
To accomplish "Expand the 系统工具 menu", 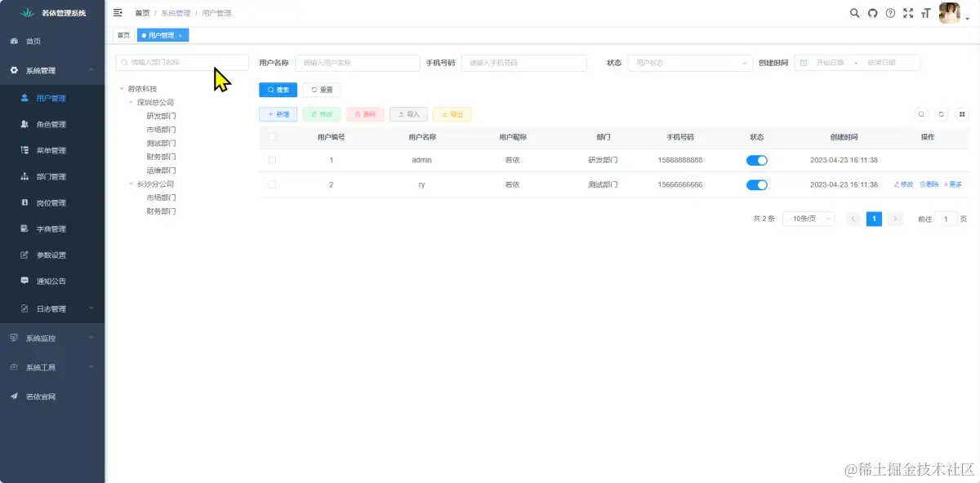I will (x=52, y=367).
